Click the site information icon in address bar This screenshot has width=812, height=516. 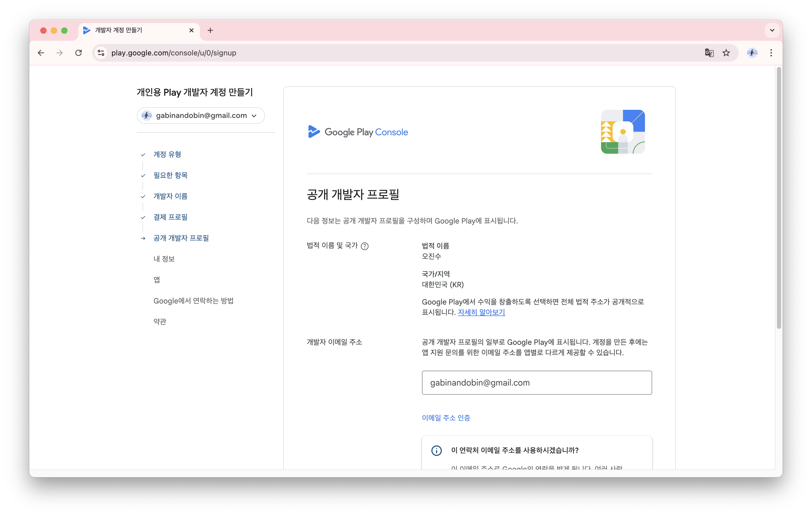coord(101,53)
